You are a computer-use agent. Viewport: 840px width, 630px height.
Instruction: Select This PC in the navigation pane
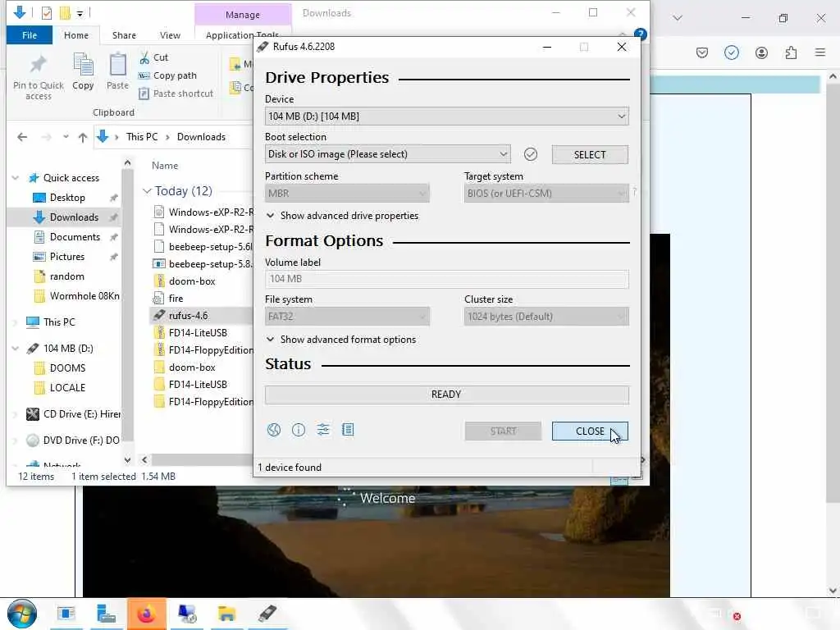point(59,322)
